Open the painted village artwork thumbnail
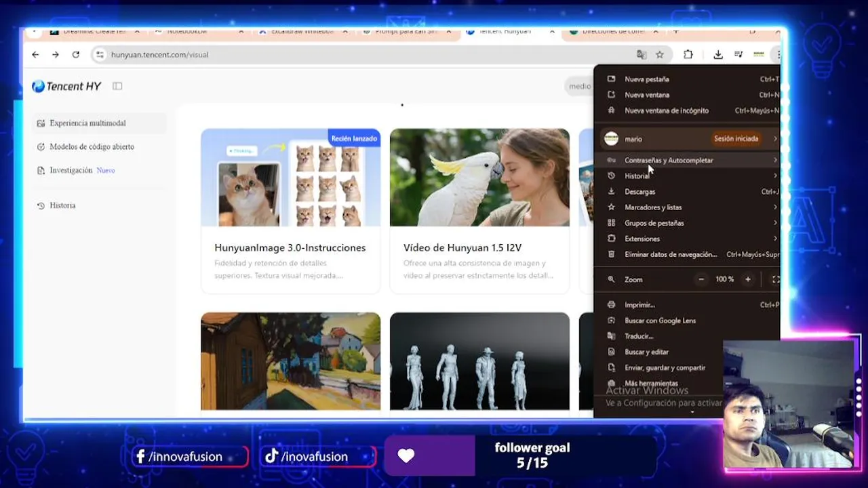868x488 pixels. click(x=290, y=361)
